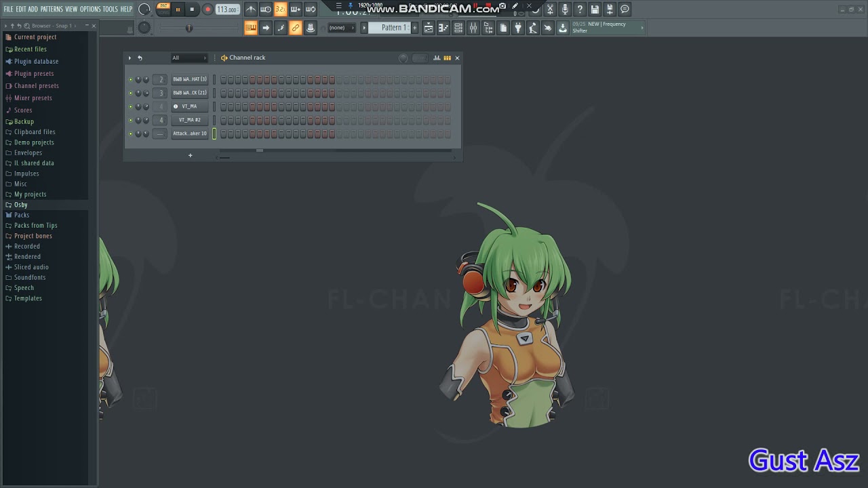Open the chat speech bubble icon
The image size is (868, 488).
625,9
